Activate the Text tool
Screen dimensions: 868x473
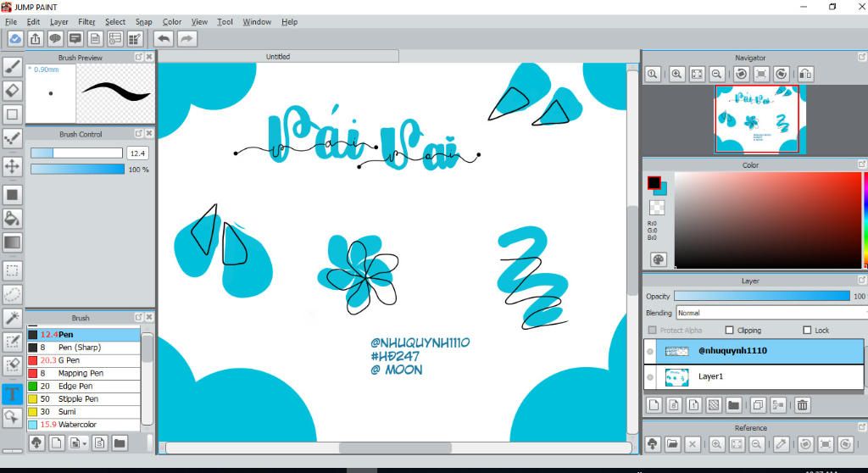[x=12, y=394]
